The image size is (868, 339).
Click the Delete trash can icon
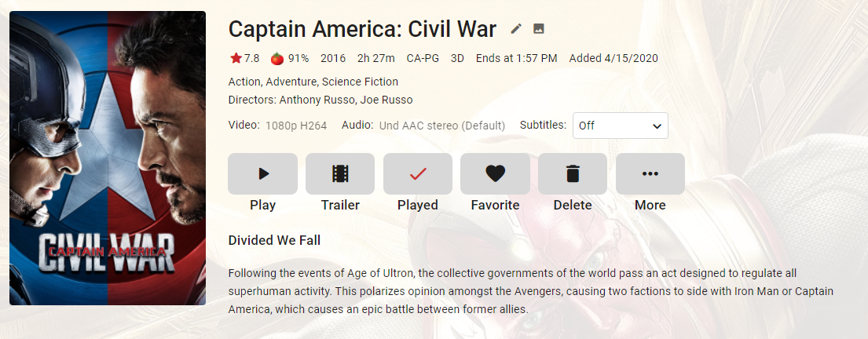(573, 174)
